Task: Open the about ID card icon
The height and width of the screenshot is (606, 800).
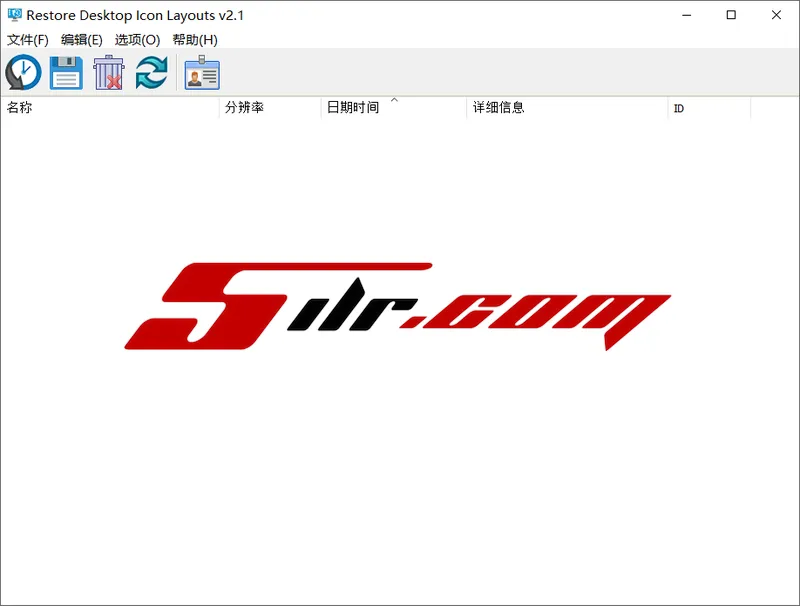Action: tap(202, 72)
